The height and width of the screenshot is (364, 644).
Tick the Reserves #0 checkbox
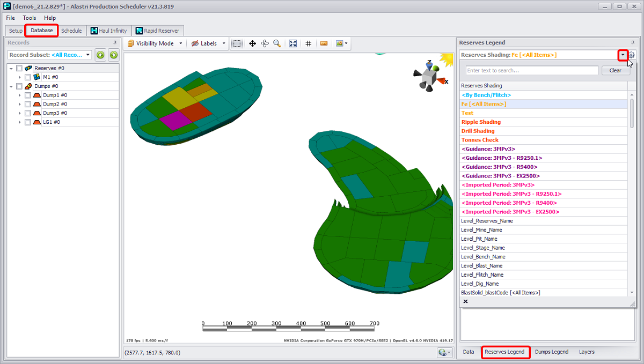tap(19, 68)
